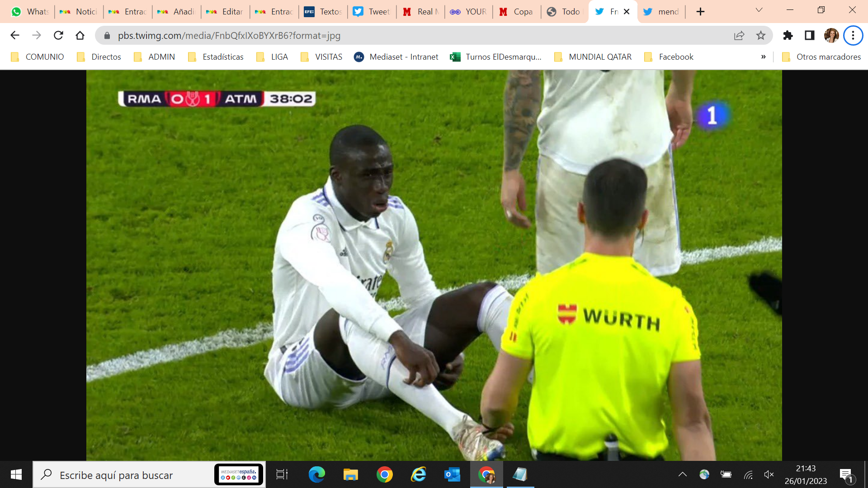This screenshot has height=488, width=868.
Task: Open the Otros marcadores folder
Action: pyautogui.click(x=821, y=57)
